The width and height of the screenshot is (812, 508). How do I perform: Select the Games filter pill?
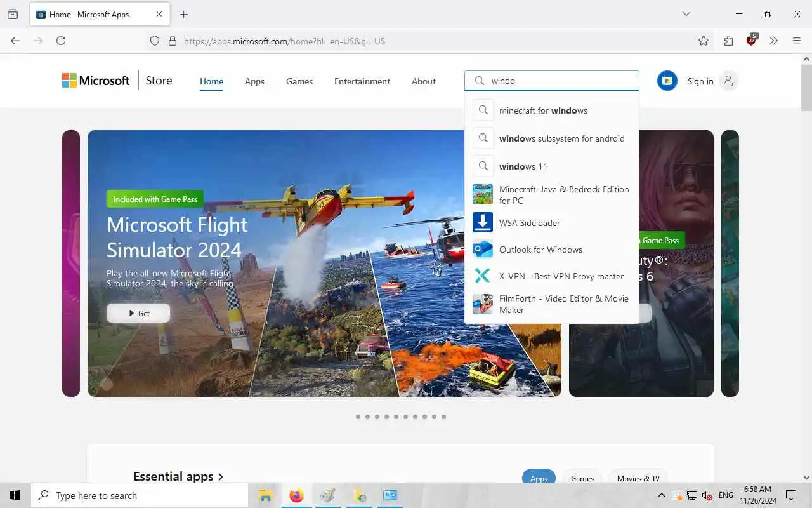click(582, 478)
